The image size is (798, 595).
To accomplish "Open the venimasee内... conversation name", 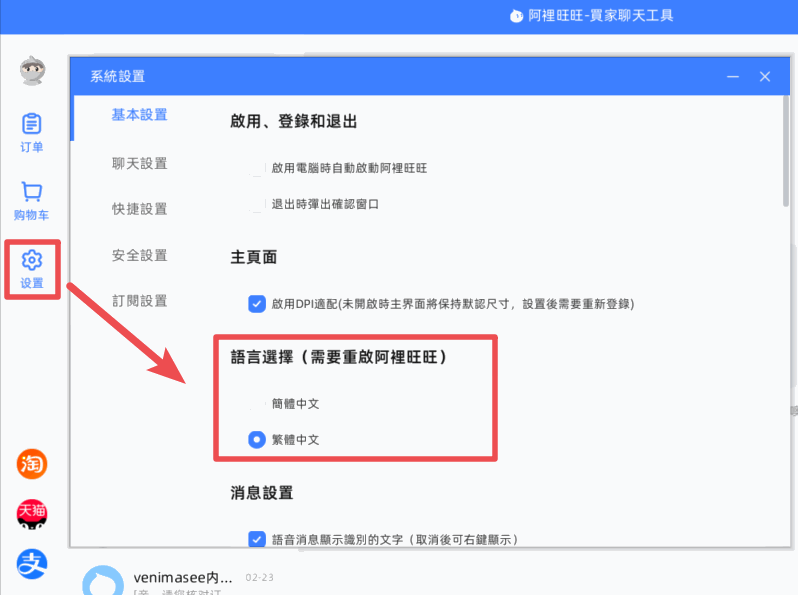I will pyautogui.click(x=183, y=577).
